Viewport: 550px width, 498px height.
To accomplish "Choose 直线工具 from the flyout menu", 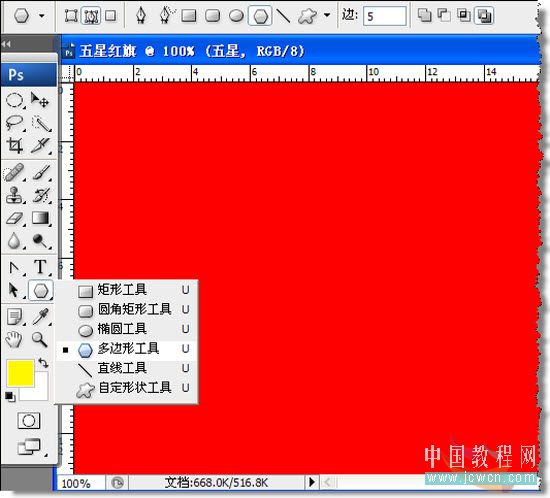I will pos(127,369).
